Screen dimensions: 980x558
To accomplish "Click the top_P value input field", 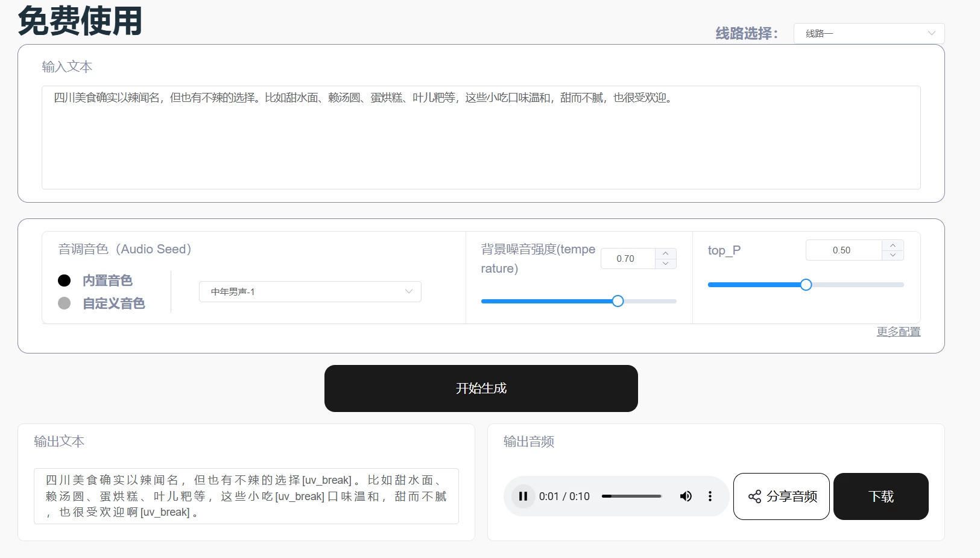I will click(843, 250).
